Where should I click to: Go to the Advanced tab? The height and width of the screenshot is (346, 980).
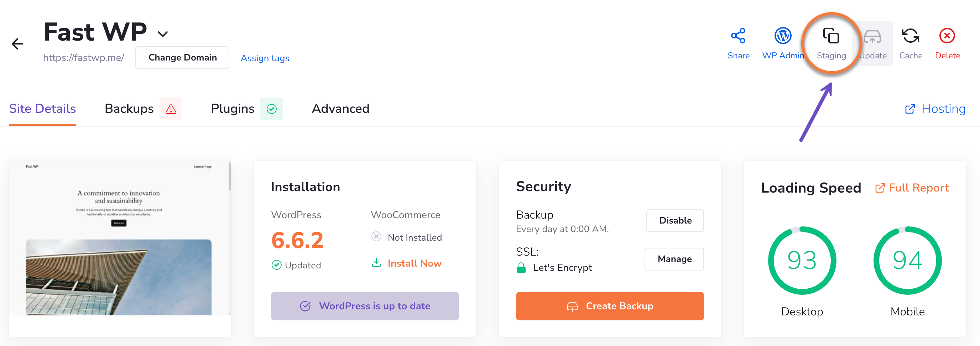(x=340, y=109)
